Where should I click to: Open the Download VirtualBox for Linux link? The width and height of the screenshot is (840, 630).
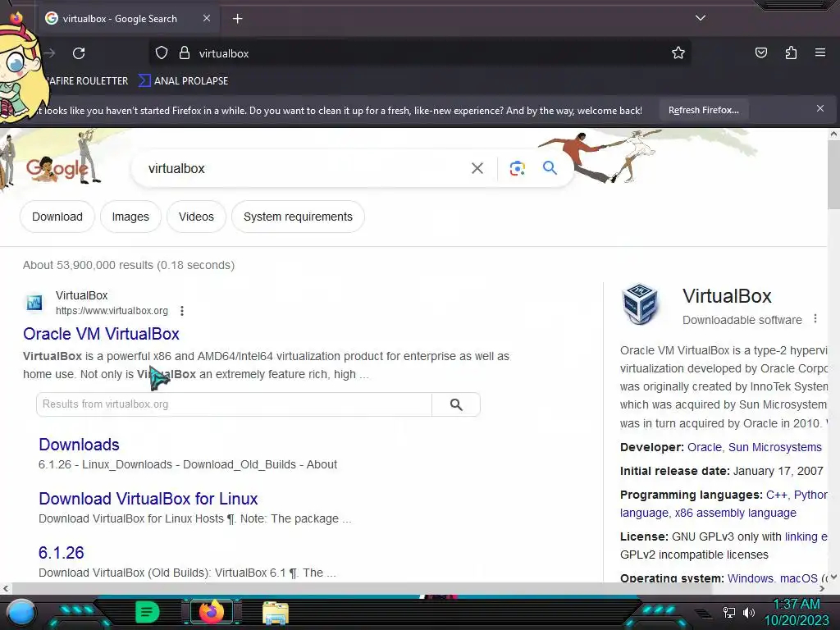pos(148,499)
